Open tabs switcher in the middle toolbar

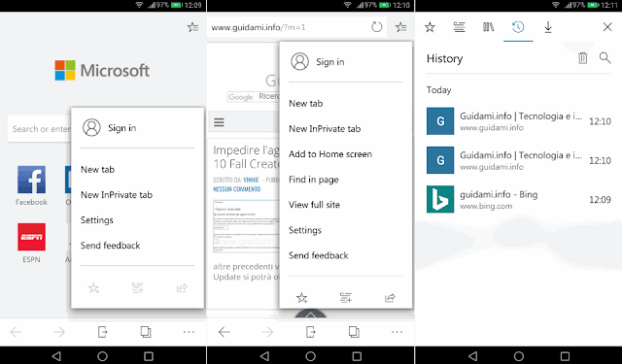(354, 332)
